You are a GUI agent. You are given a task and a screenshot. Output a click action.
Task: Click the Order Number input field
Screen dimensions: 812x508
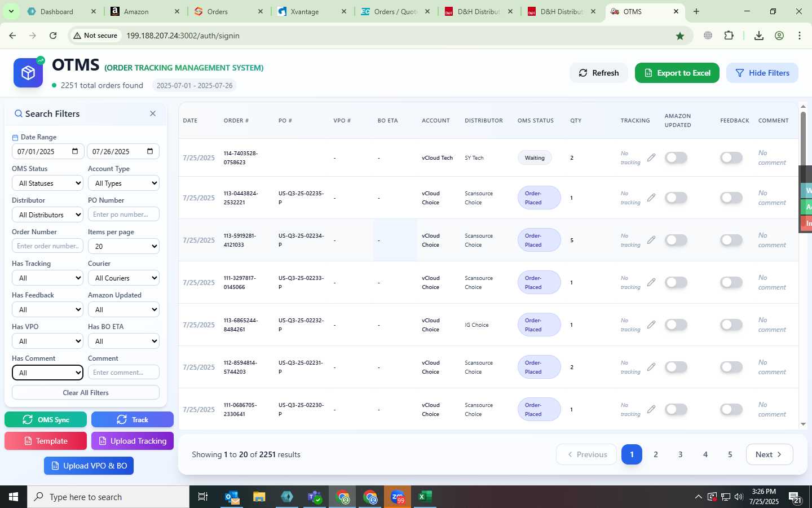coord(47,246)
